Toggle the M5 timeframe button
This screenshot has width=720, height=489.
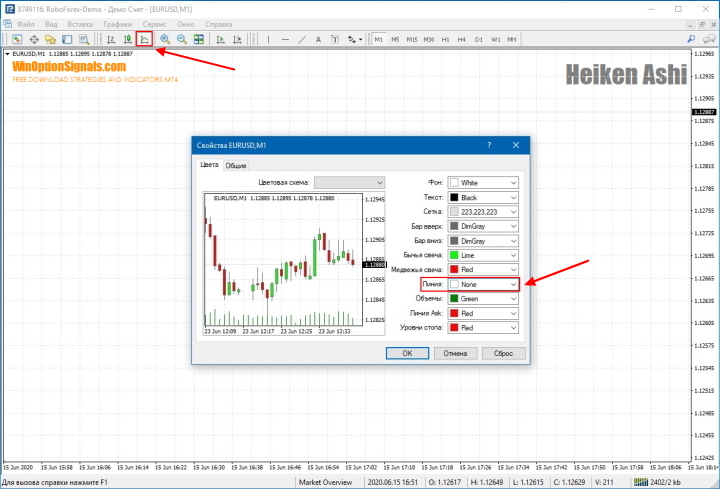(396, 39)
